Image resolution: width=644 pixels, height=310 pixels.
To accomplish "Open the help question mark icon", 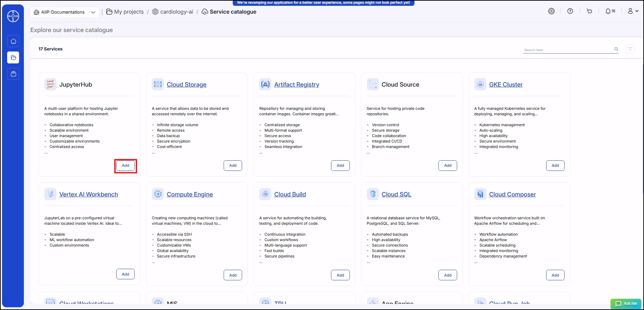I will 570,11.
